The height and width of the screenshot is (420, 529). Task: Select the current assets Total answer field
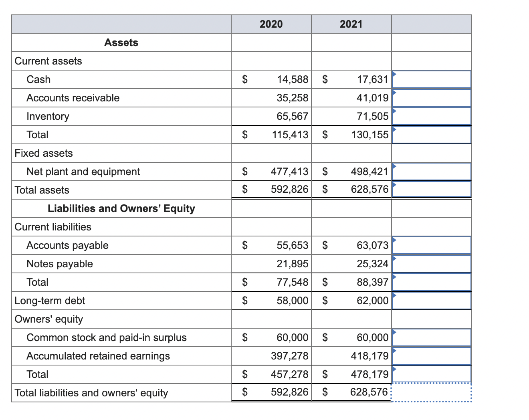pyautogui.click(x=432, y=135)
